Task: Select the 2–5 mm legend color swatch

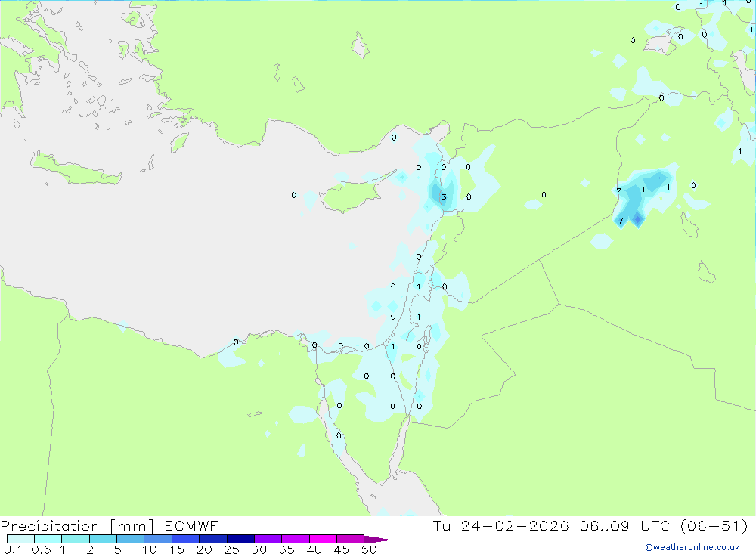Action: [x=103, y=539]
